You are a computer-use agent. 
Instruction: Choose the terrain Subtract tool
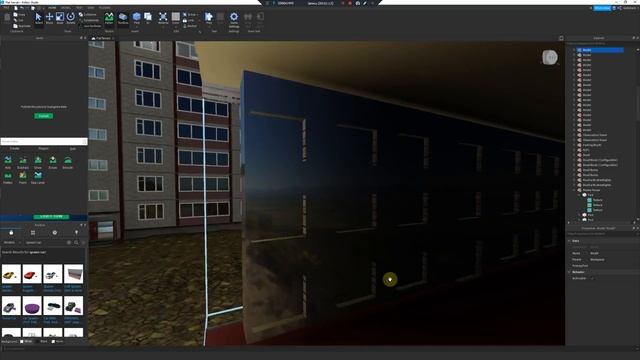click(23, 162)
